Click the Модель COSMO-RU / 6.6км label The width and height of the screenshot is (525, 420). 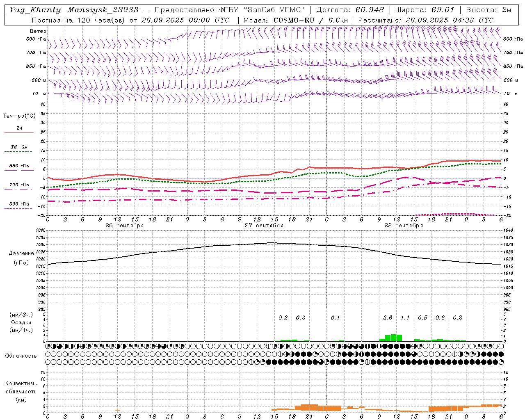(x=295, y=20)
